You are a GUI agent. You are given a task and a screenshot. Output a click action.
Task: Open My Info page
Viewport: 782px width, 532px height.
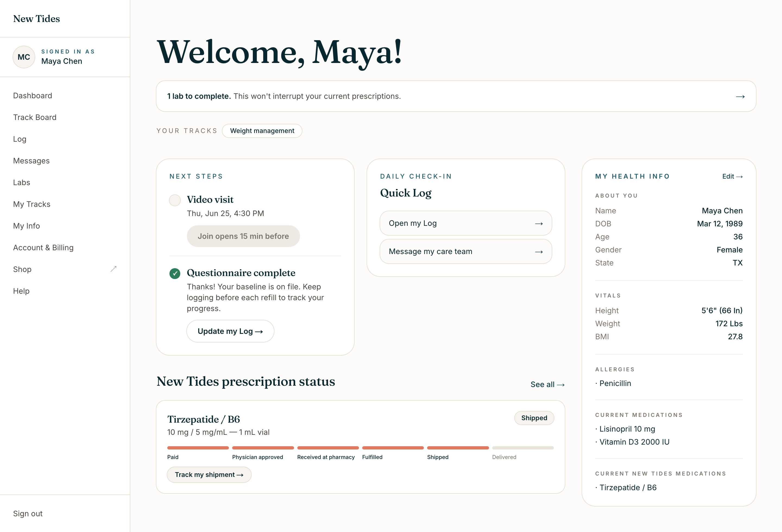coord(27,226)
